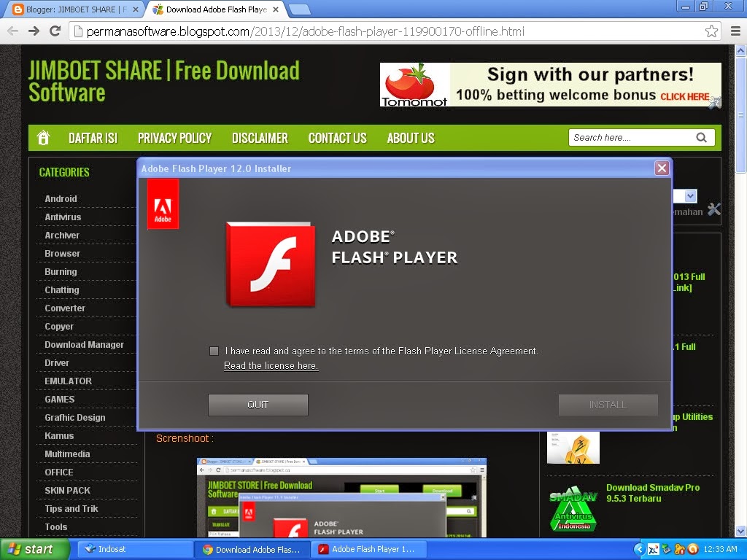Click the bookmark star in the address bar

click(713, 31)
